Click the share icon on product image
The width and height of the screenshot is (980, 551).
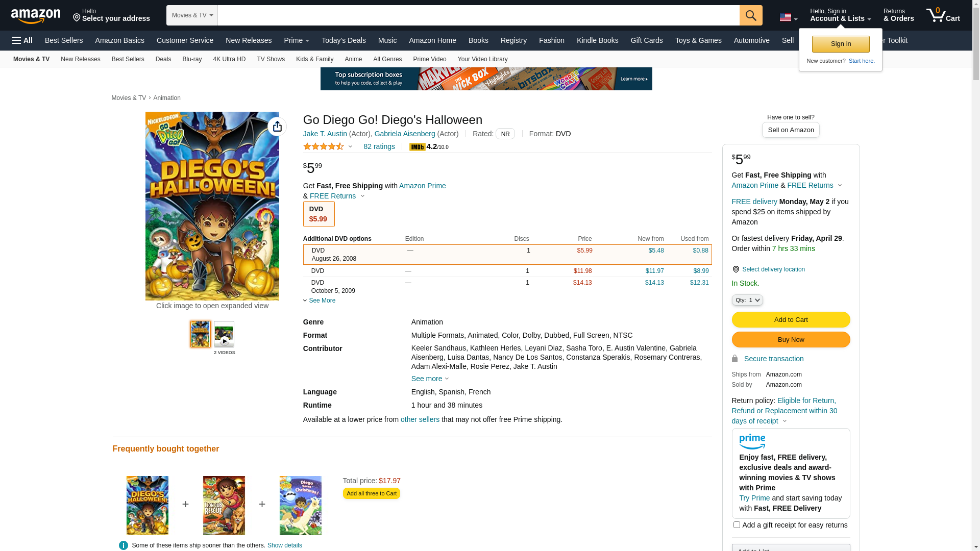(277, 127)
